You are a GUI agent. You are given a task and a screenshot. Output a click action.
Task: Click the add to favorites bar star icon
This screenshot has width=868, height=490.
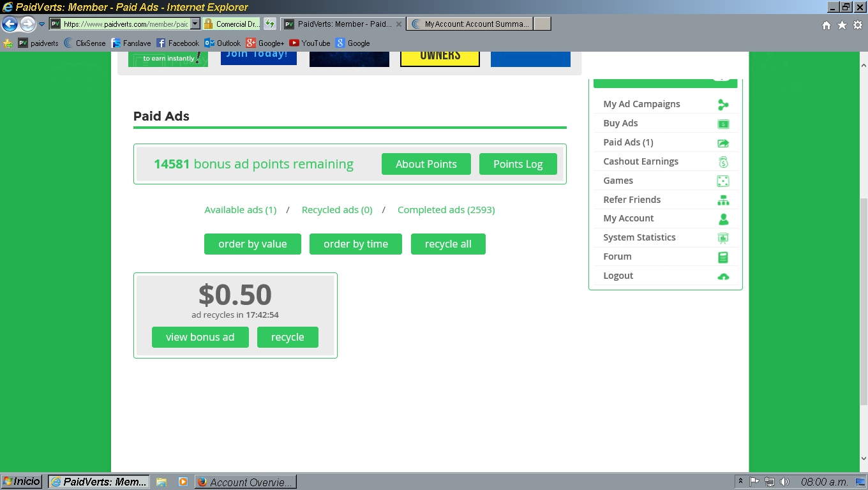coord(8,43)
